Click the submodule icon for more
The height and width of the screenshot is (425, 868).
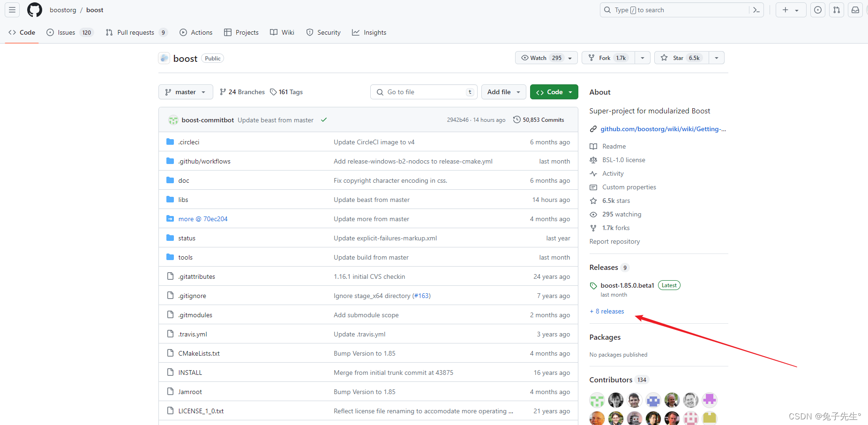pyautogui.click(x=170, y=219)
